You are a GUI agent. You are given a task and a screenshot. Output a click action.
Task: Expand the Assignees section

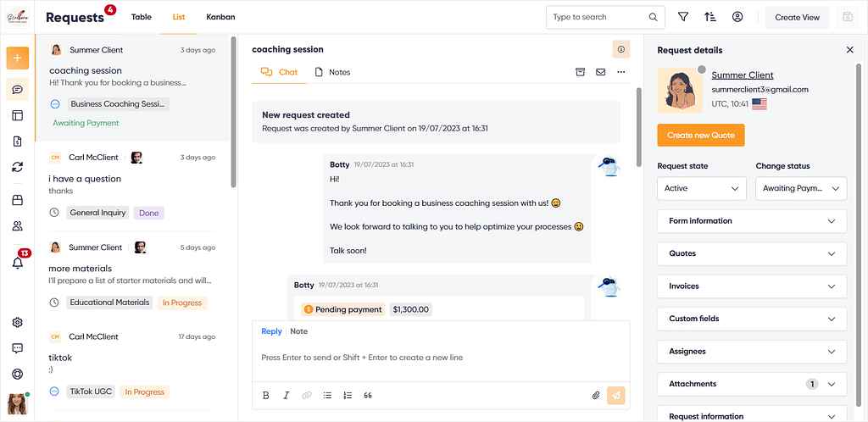[x=753, y=352]
